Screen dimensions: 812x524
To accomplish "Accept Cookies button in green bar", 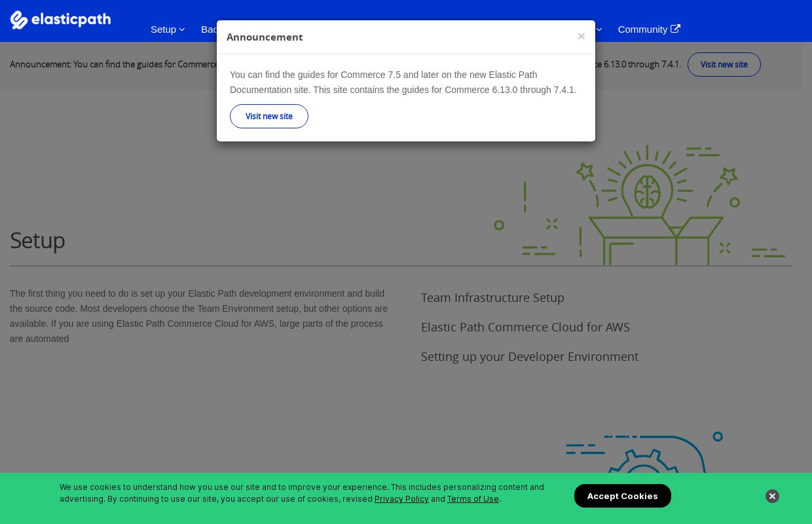I will tap(623, 496).
